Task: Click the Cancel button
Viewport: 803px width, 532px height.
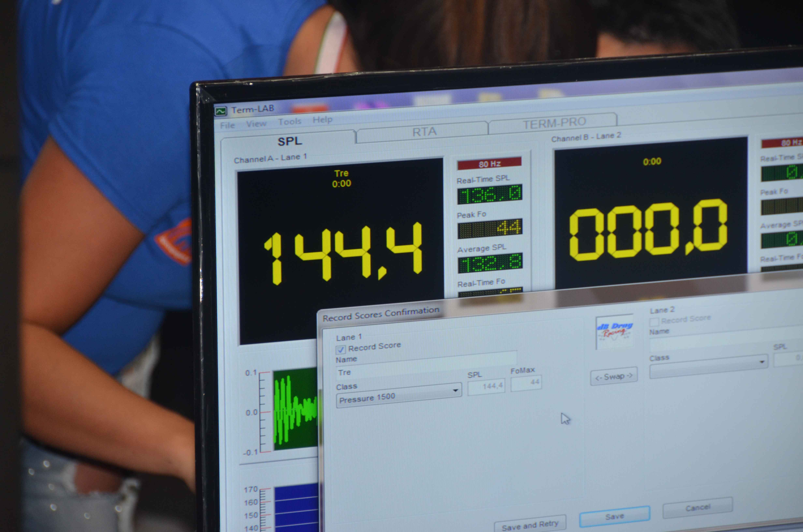Action: pos(698,508)
